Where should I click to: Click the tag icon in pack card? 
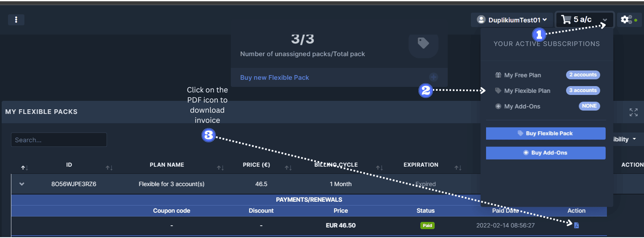pyautogui.click(x=423, y=43)
